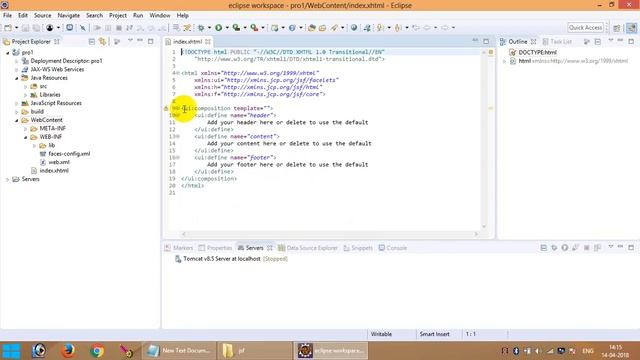Fold the html tag block at line 4
640x360 pixels.
click(x=178, y=73)
